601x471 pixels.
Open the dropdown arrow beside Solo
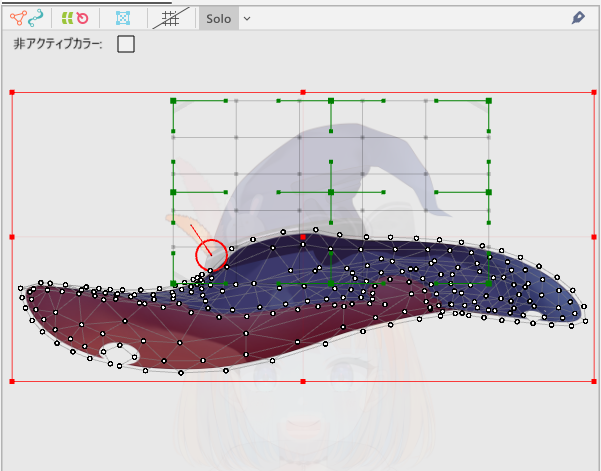247,18
